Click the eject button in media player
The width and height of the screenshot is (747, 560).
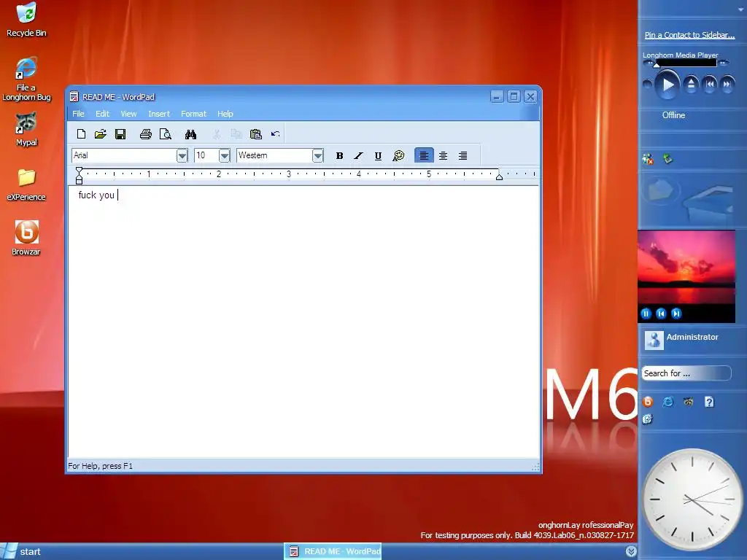(691, 85)
